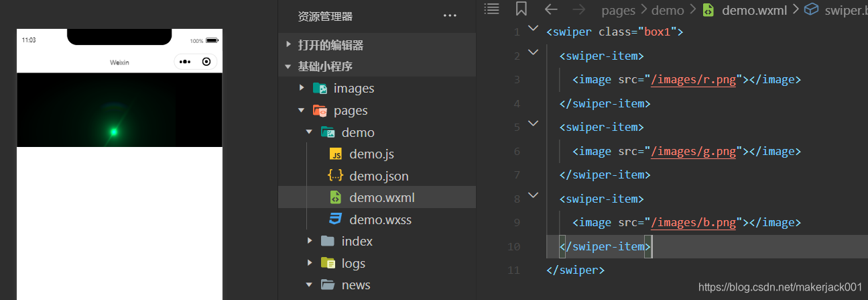Collapse the pages folder

point(302,110)
